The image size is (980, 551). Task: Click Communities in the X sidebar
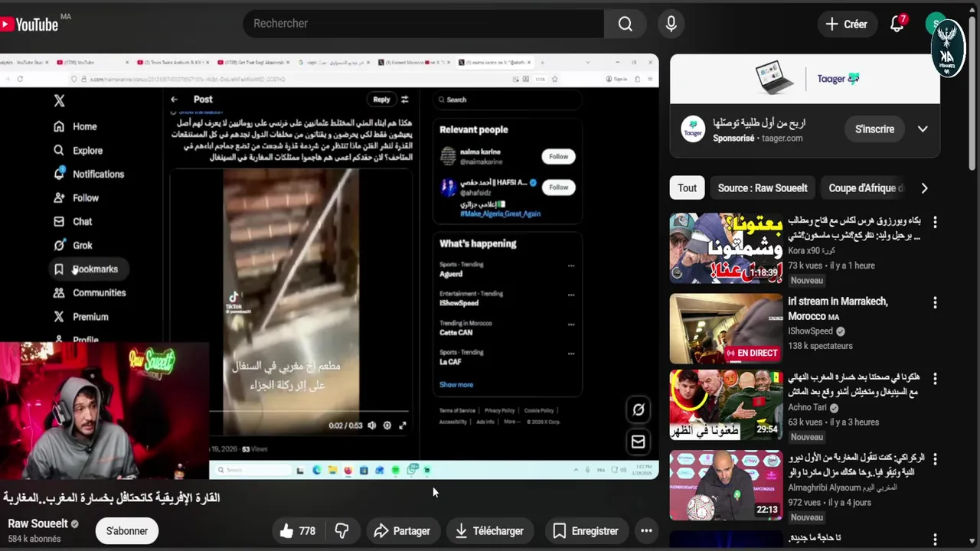90,292
